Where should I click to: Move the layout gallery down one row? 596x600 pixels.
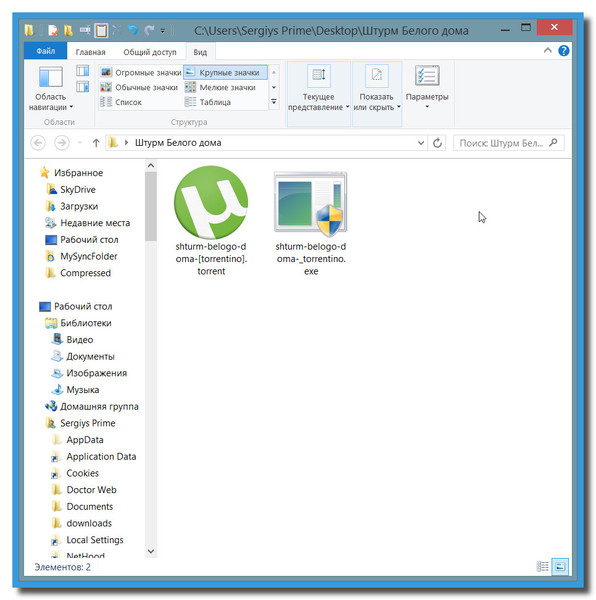[x=274, y=87]
